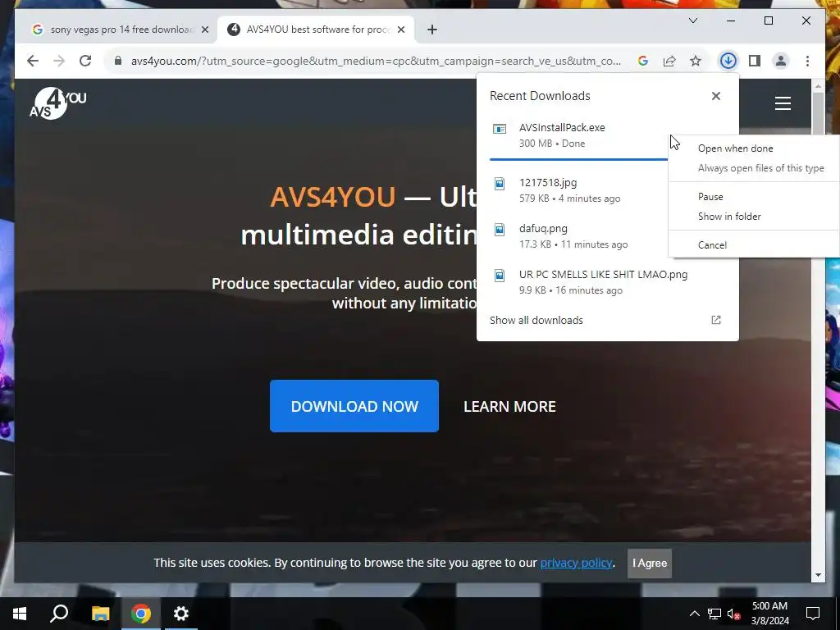Screen dimensions: 840x630
Task: Share this page using the share icon
Action: 669,61
